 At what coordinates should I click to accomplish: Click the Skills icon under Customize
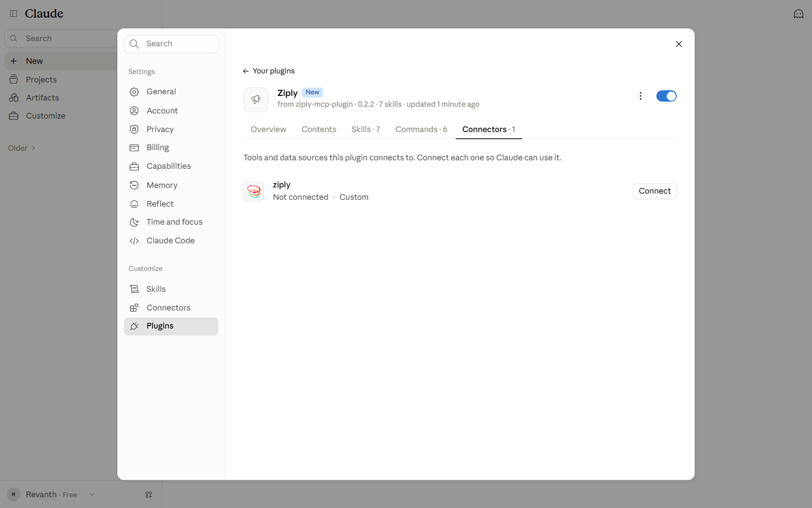tap(134, 289)
